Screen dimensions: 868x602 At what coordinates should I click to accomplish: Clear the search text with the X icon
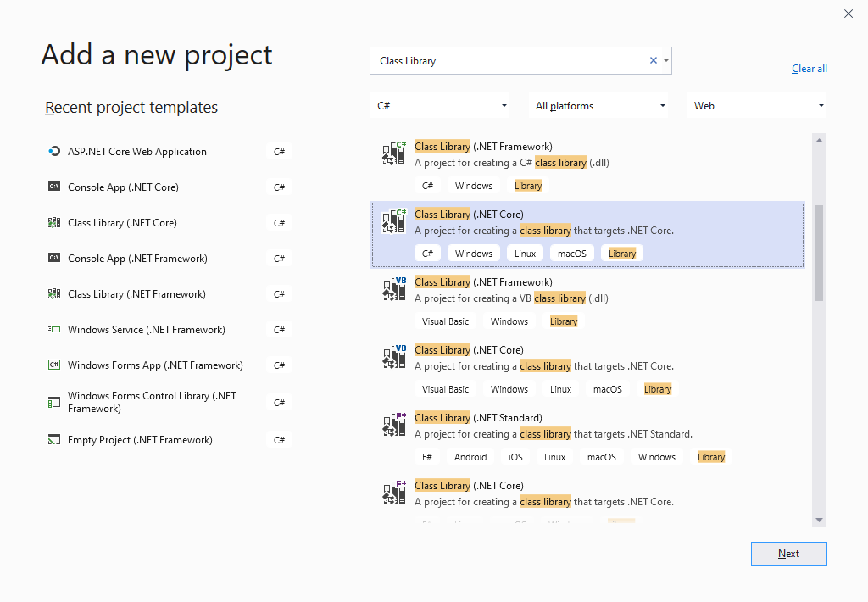[x=654, y=60]
